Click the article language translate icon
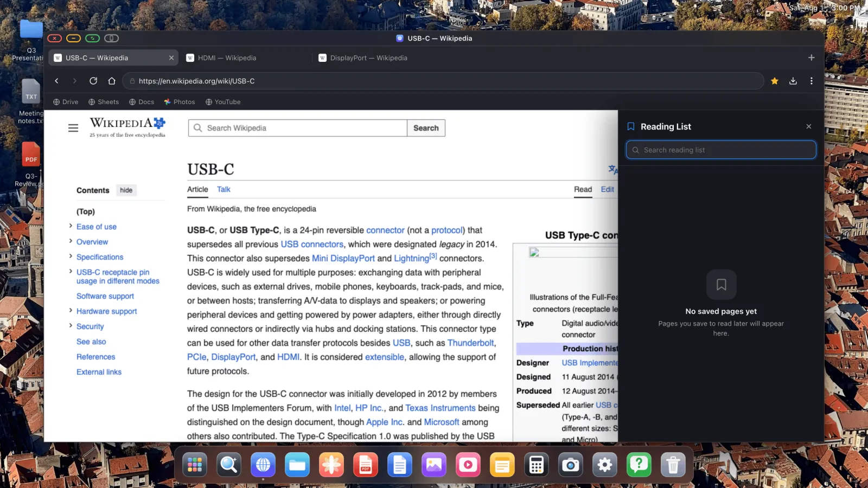This screenshot has width=868, height=488. point(612,169)
